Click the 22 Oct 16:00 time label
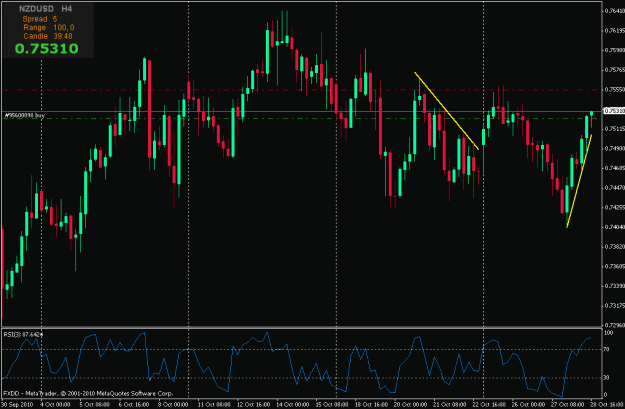This screenshot has height=409, width=625. 489,405
